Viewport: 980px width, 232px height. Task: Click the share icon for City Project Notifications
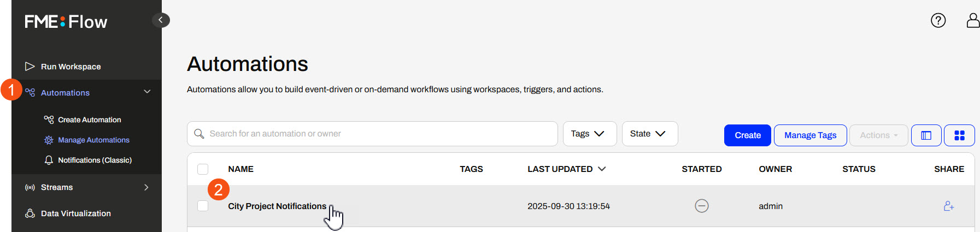pyautogui.click(x=948, y=206)
